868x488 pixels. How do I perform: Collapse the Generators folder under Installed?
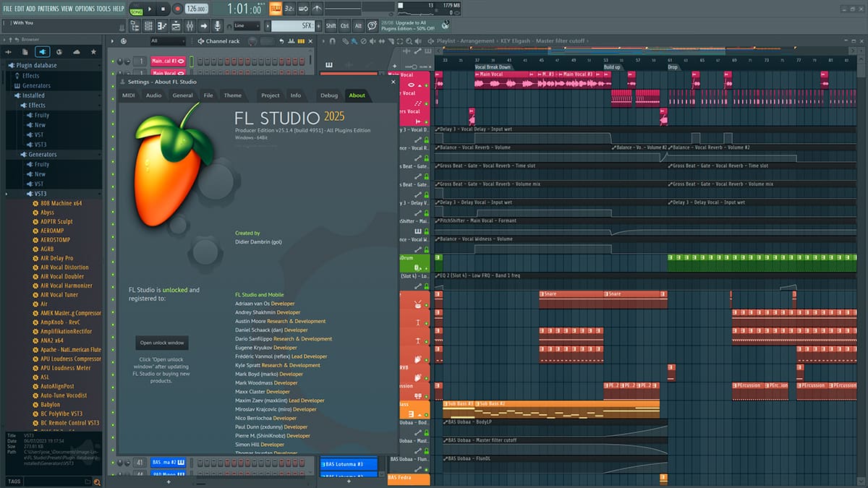pyautogui.click(x=43, y=154)
